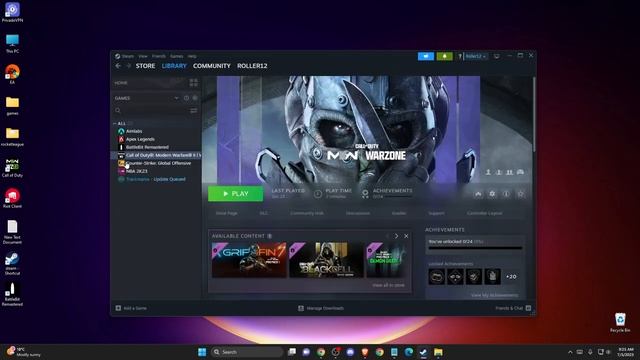Select Aimlabs in the game list

134,131
